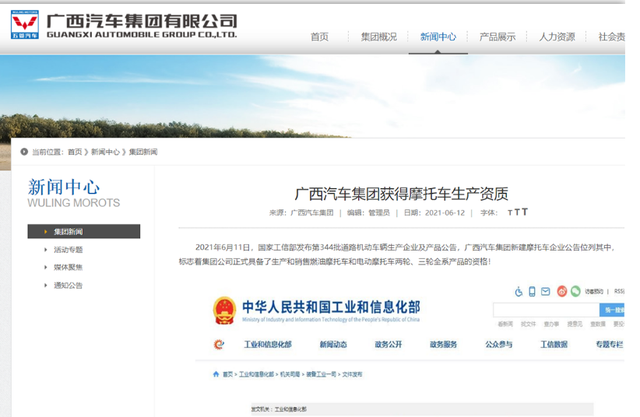
Task: Choose the medium T font size
Action: [x=517, y=213]
